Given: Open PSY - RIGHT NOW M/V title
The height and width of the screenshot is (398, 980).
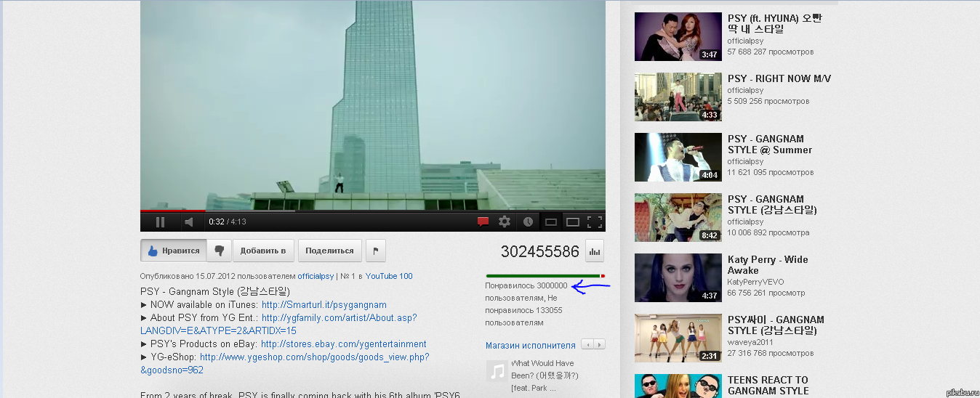Looking at the screenshot, I should coord(779,78).
